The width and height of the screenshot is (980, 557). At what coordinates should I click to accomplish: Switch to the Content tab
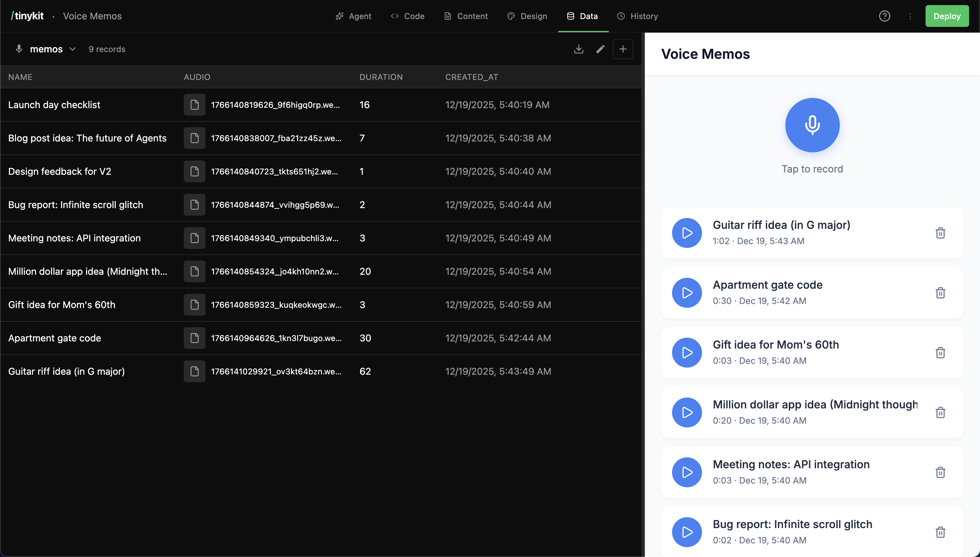click(465, 16)
